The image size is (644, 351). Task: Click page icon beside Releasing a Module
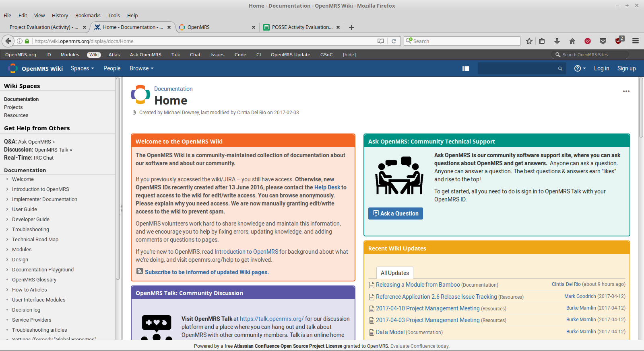click(x=372, y=285)
